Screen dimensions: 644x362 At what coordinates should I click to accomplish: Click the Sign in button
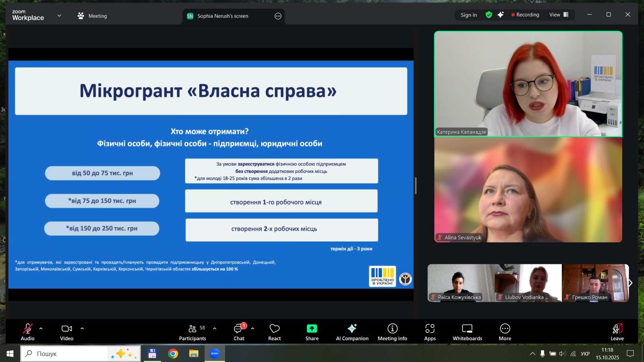469,15
